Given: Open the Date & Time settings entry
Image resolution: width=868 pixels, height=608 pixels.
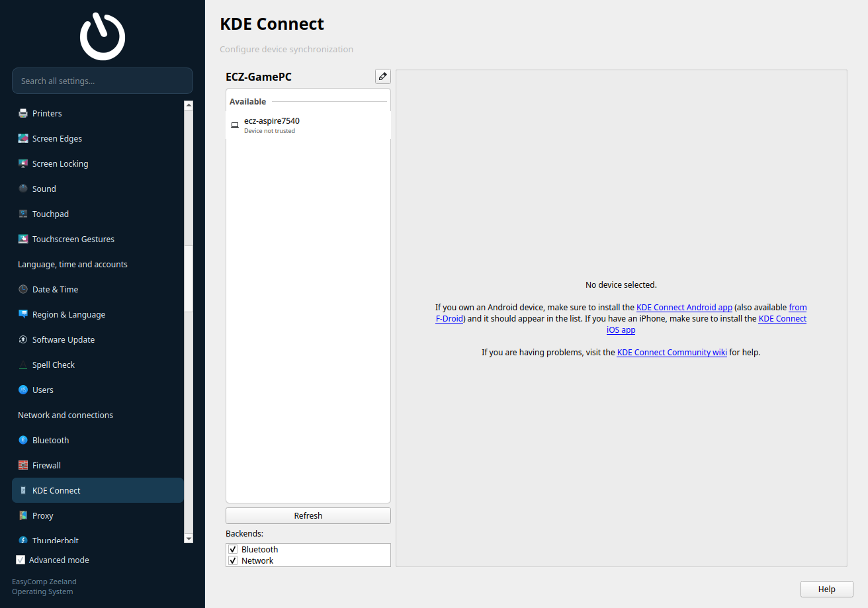Looking at the screenshot, I should [98, 289].
